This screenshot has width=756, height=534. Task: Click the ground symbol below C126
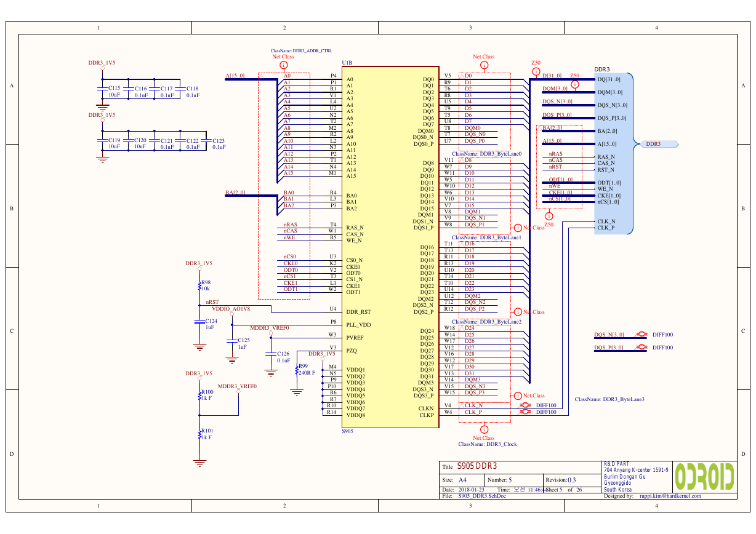coord(270,372)
